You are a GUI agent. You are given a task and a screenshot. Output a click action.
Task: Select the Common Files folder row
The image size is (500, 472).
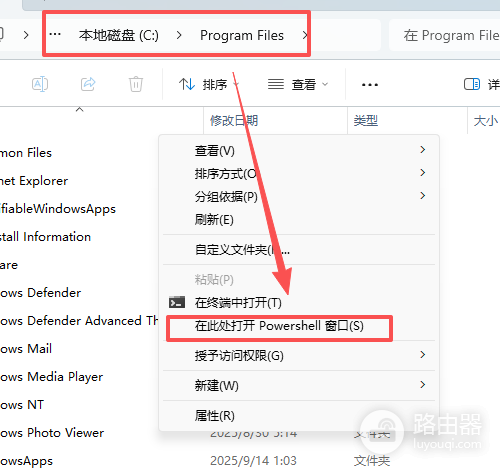tap(26, 153)
